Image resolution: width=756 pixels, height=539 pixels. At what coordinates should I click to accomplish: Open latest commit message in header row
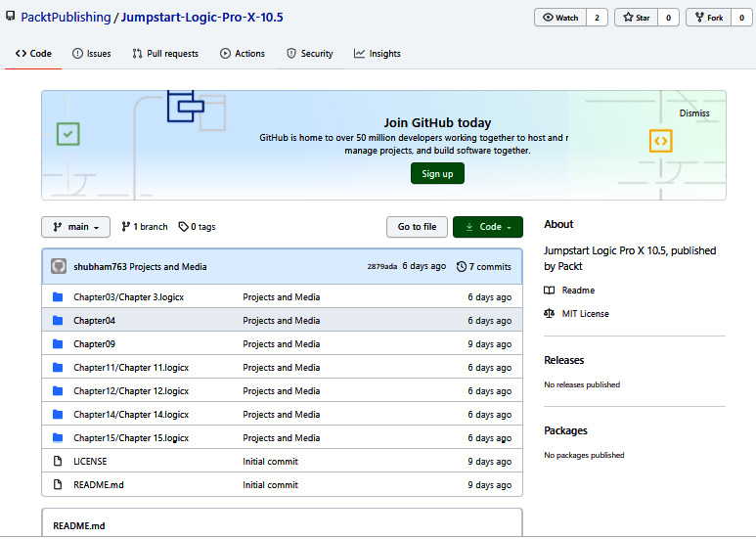(168, 267)
